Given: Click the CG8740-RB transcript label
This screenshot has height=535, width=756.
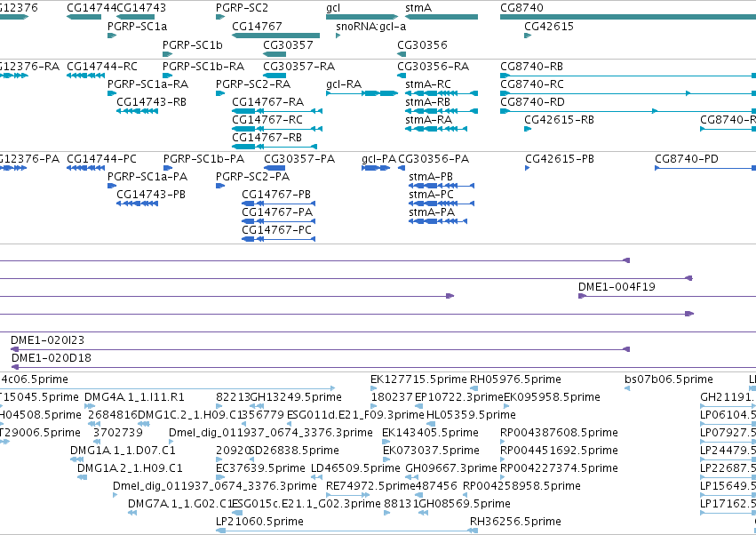Looking at the screenshot, I should click(x=531, y=66).
